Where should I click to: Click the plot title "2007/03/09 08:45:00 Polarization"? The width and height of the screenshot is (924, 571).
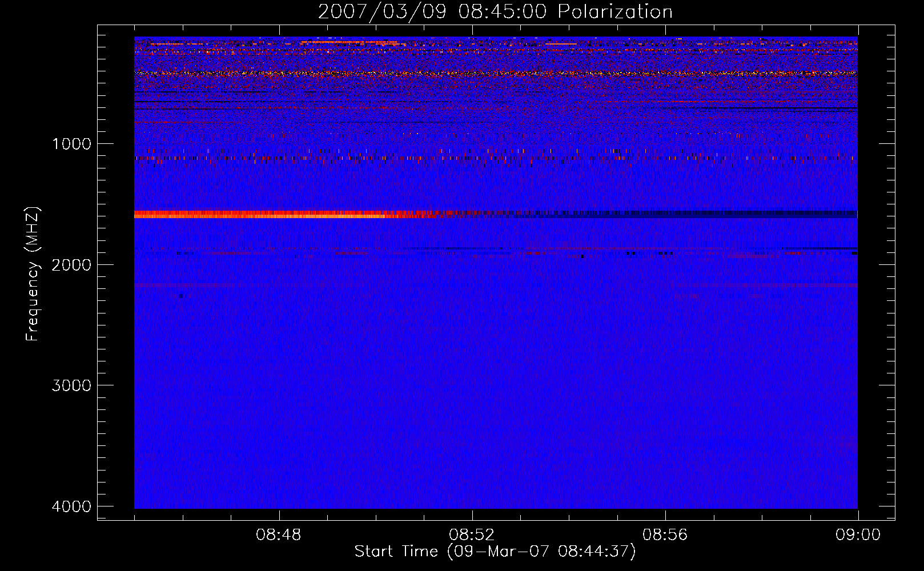pyautogui.click(x=495, y=12)
